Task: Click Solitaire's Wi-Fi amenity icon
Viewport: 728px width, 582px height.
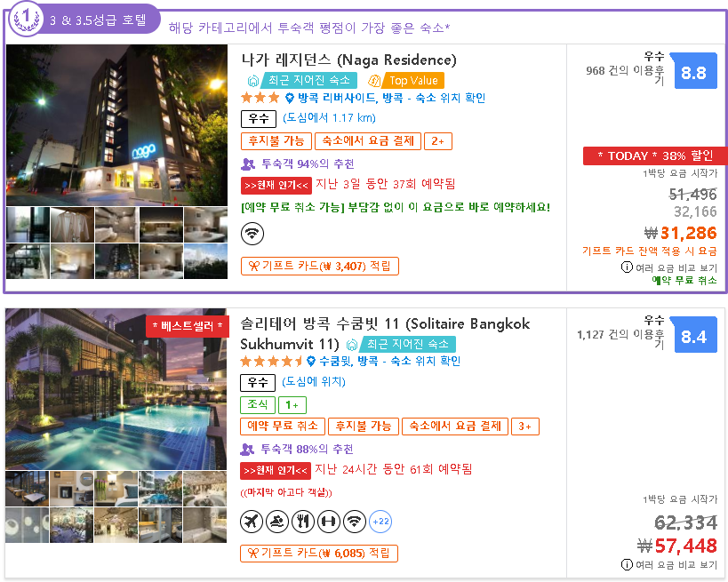Action: 355,522
